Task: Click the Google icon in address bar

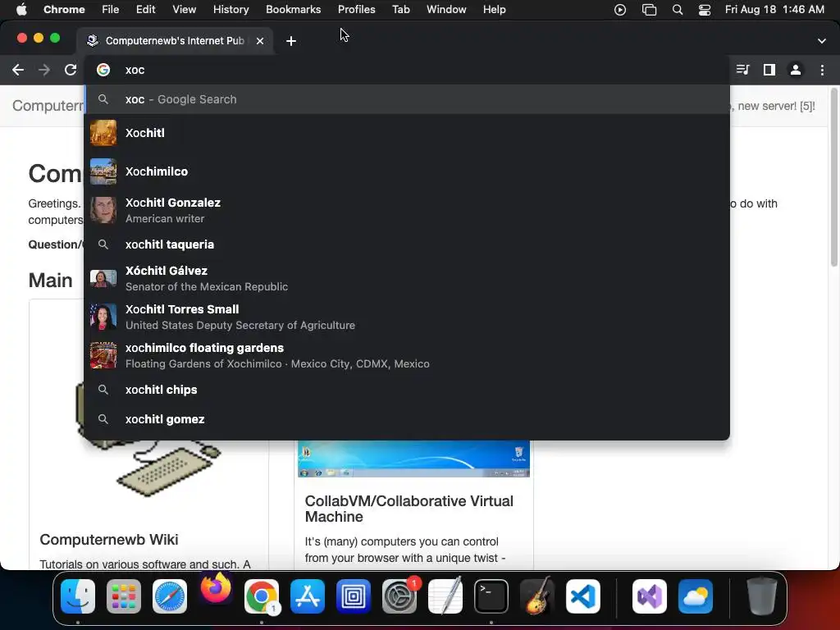Action: (103, 70)
